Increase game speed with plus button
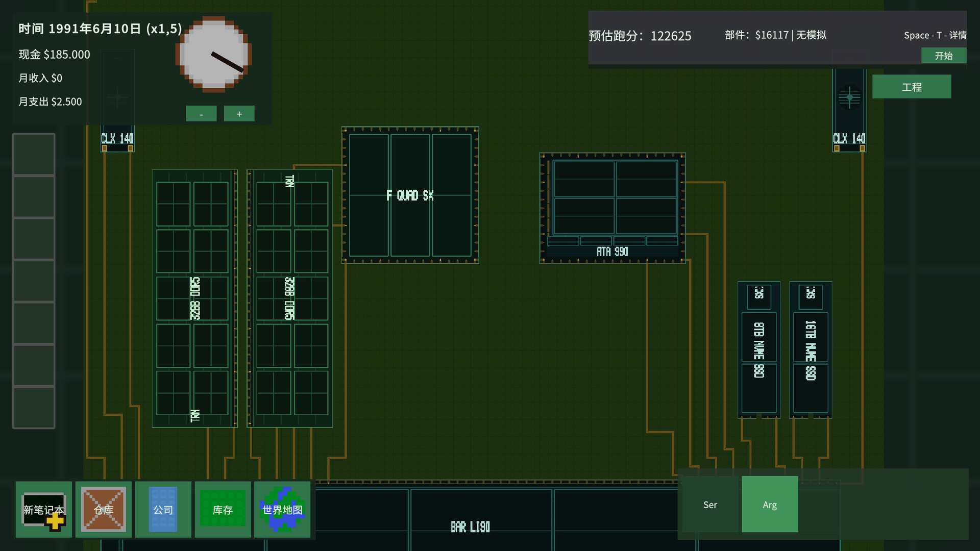Screen dimensions: 980x551 [239, 114]
